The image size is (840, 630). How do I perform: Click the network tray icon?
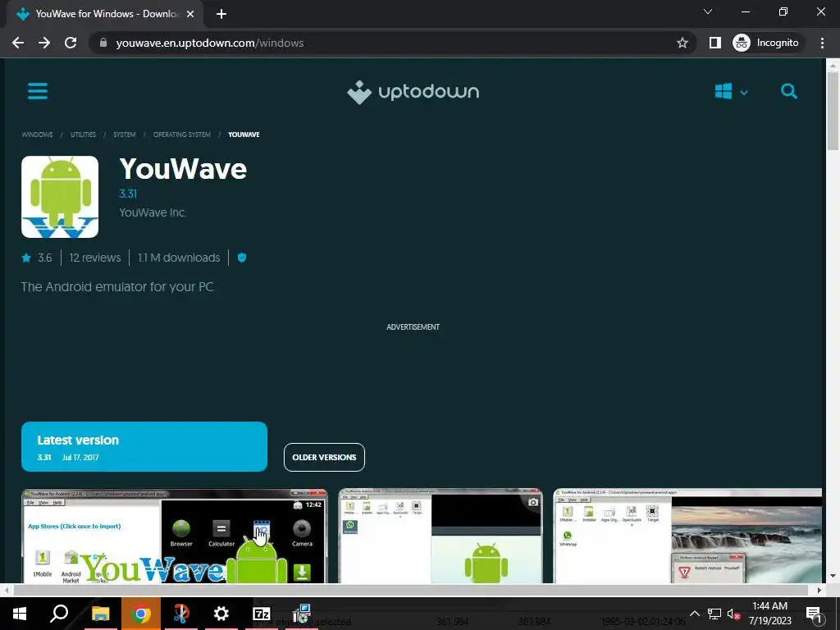click(714, 614)
